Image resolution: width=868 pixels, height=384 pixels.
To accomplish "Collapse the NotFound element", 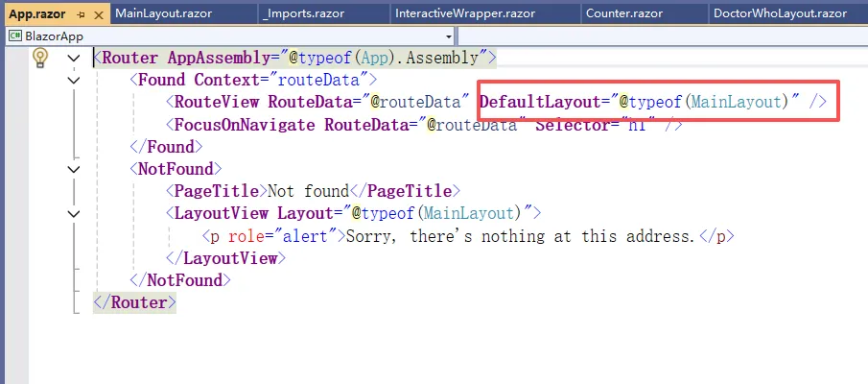I will click(73, 169).
